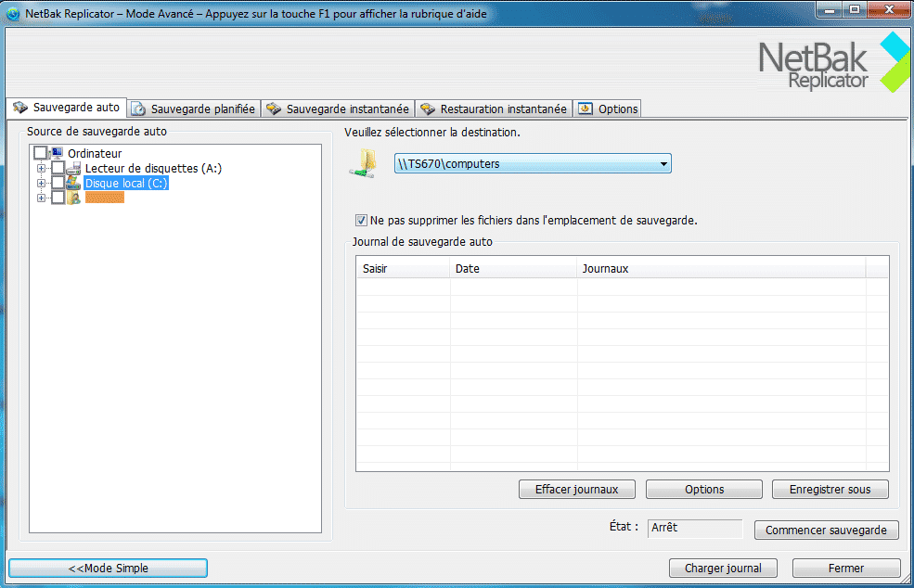Click the user folder icon beside orange item
The width and height of the screenshot is (914, 588).
[73, 198]
